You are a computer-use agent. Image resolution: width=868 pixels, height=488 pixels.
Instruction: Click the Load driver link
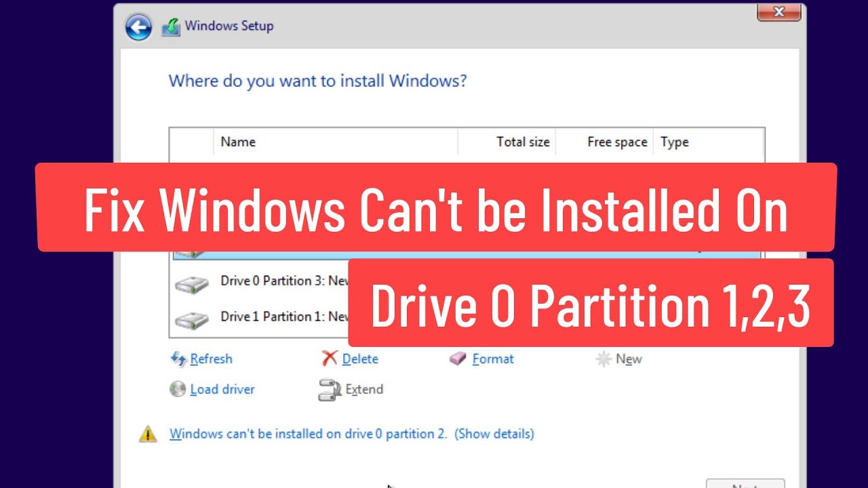click(x=222, y=389)
